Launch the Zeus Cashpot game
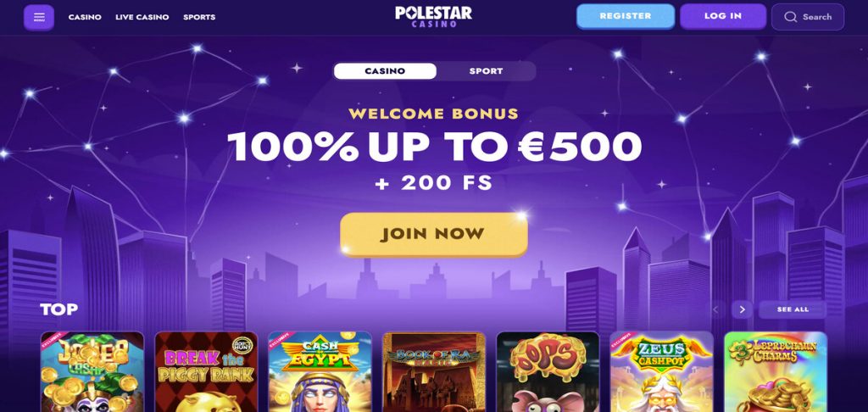Viewport: 868px width, 412px height. [x=662, y=371]
